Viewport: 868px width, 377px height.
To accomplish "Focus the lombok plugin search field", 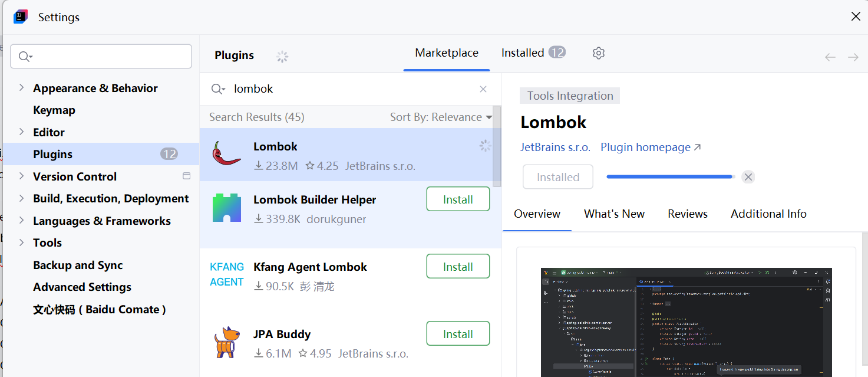I will 350,89.
